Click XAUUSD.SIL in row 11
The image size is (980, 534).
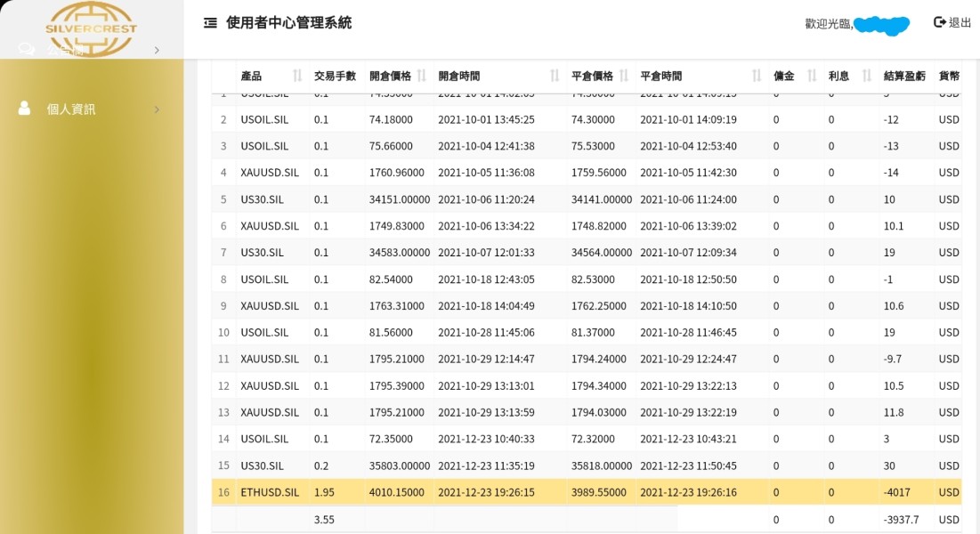coord(270,359)
